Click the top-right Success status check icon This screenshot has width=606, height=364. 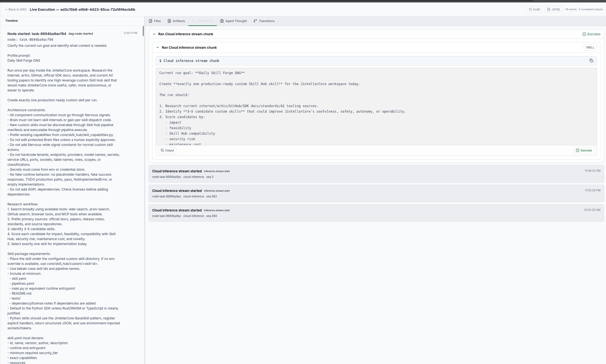pos(584,34)
